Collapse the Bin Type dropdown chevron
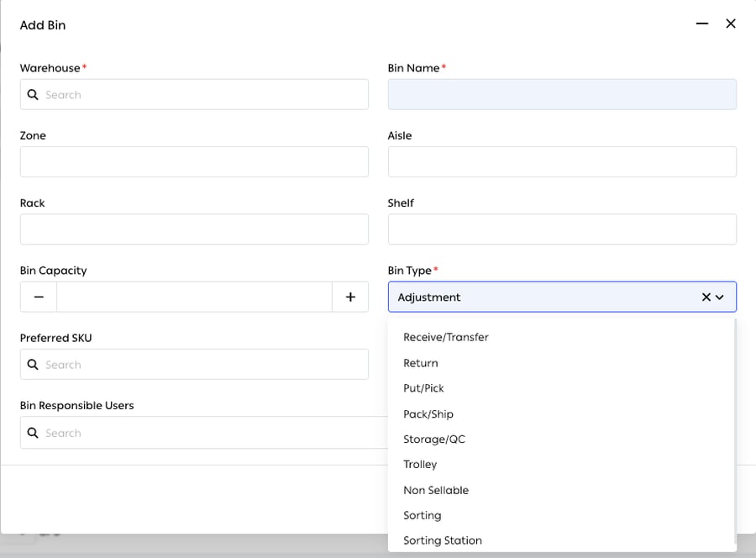This screenshot has height=558, width=756. click(x=720, y=297)
